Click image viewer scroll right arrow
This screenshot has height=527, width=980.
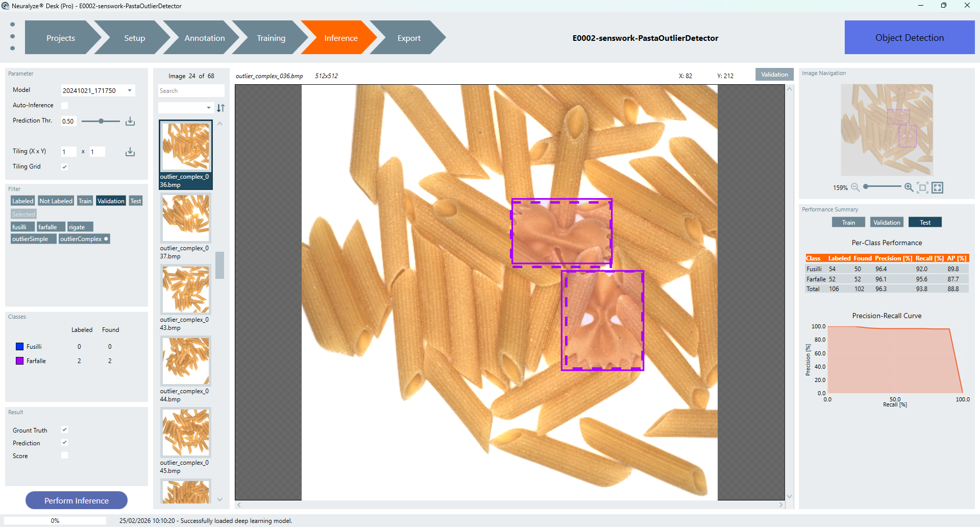781,505
